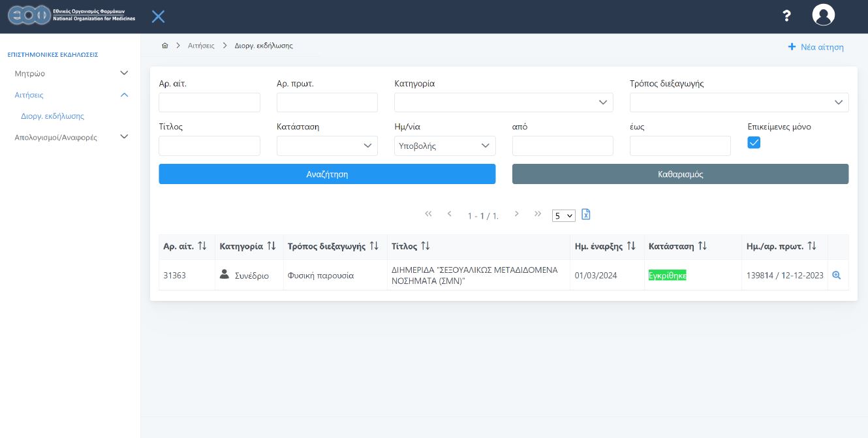View details of application 31363 magnifier icon
The width and height of the screenshot is (868, 438).
click(836, 275)
